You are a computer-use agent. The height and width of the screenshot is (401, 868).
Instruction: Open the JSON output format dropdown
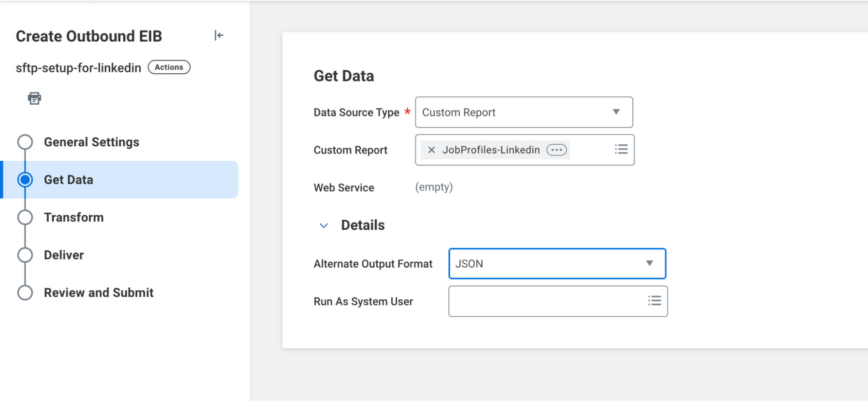coord(547,263)
